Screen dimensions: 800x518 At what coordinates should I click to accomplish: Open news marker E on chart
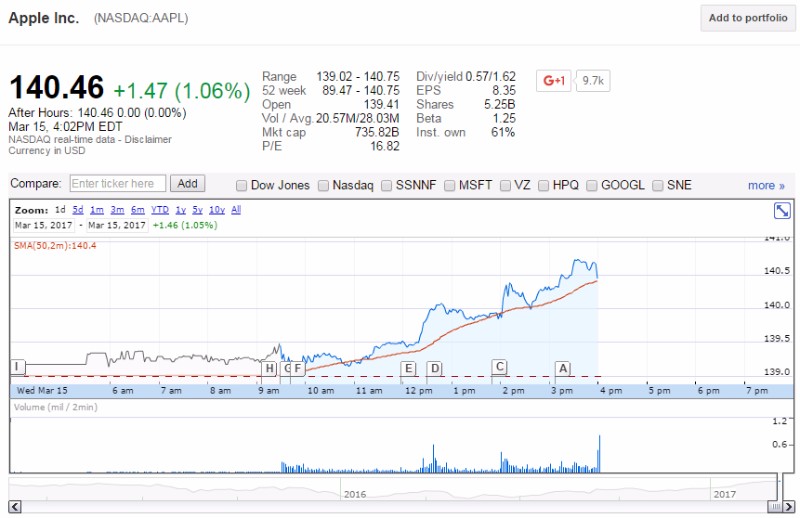point(408,368)
